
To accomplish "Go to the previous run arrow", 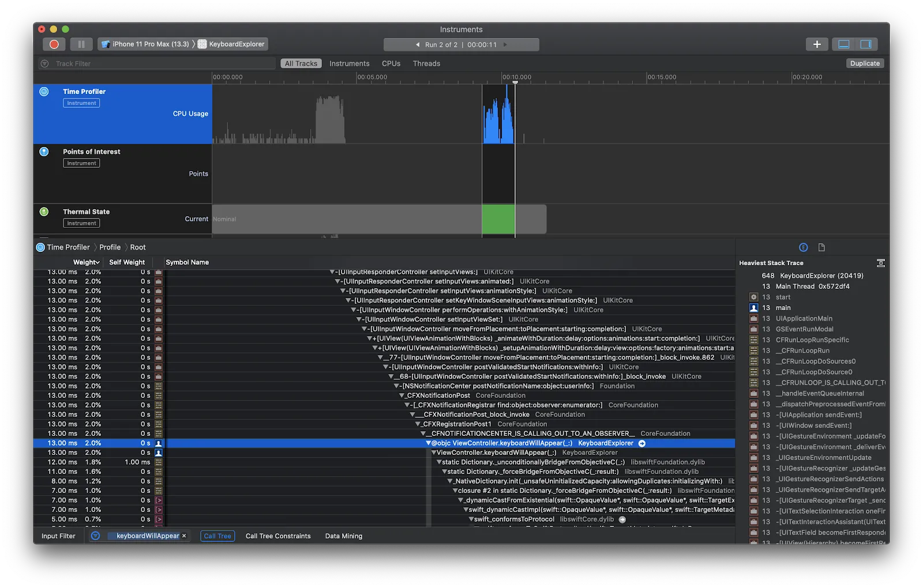I will click(x=418, y=45).
